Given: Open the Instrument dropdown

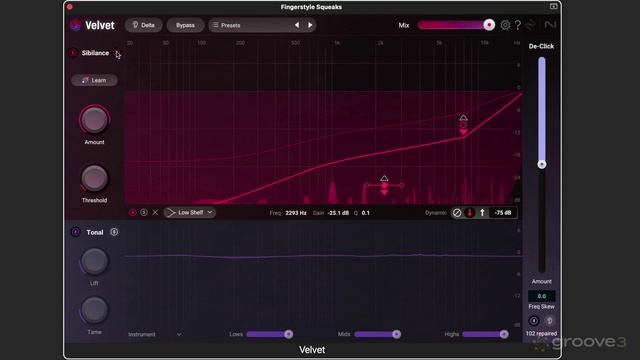Looking at the screenshot, I should (x=154, y=334).
